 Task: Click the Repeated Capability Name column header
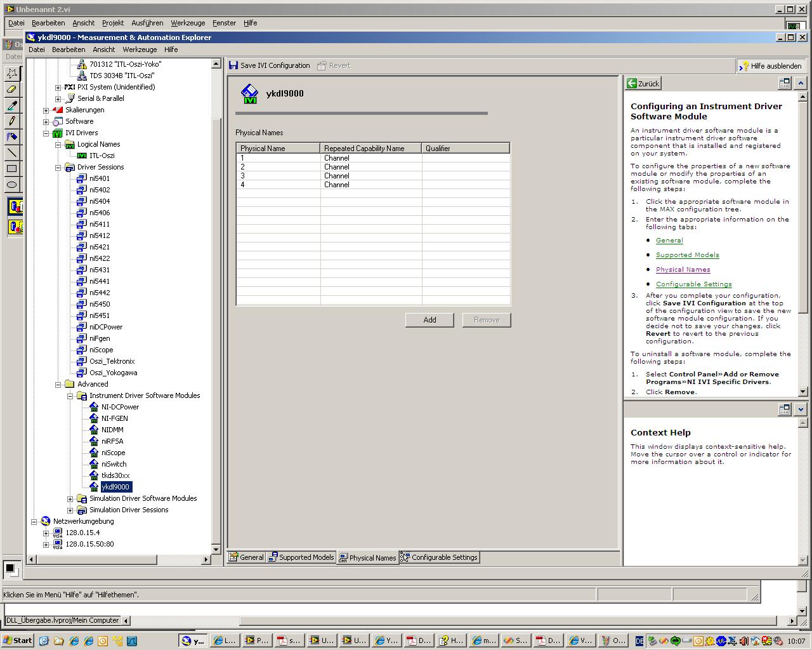[x=371, y=149]
